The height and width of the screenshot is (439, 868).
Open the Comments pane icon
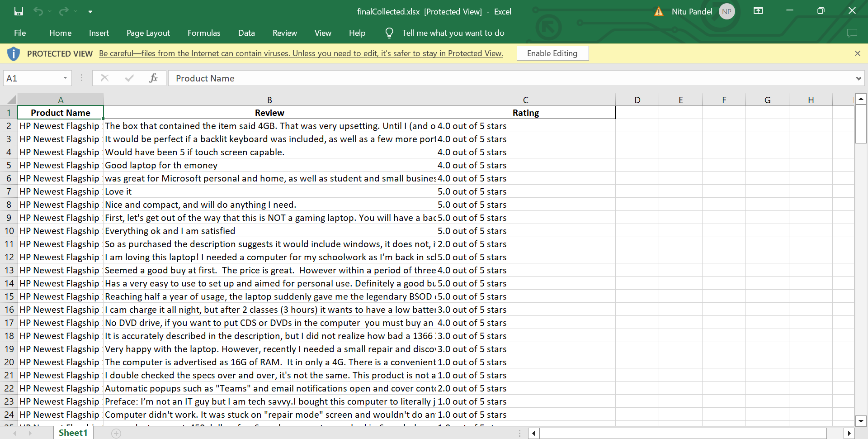[852, 33]
